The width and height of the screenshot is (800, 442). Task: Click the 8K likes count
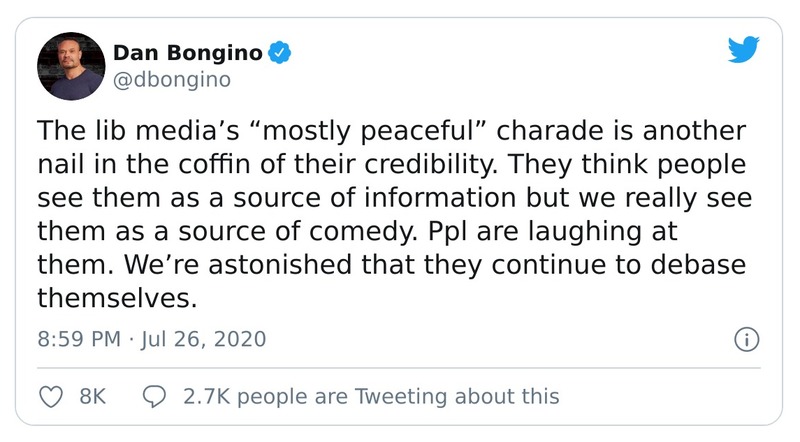click(x=92, y=396)
